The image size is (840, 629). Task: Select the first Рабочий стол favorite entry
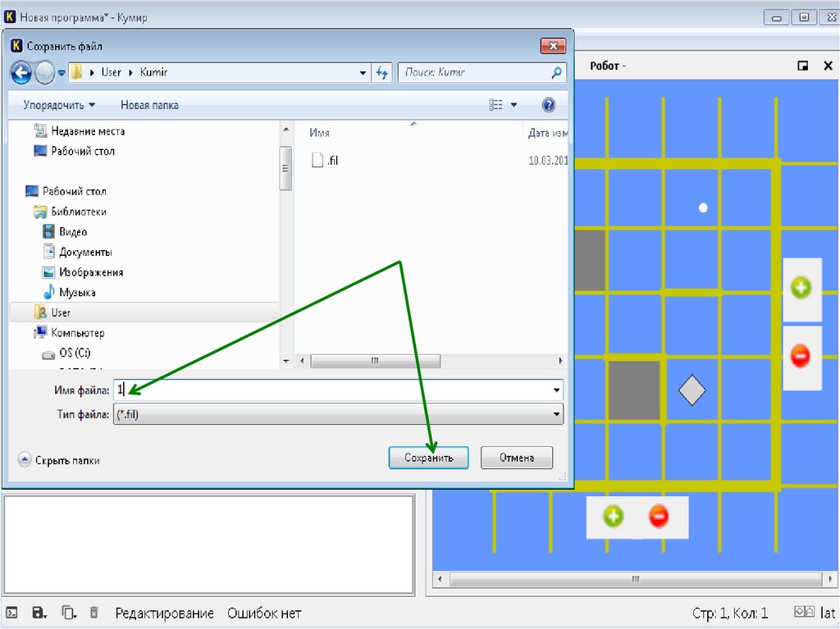coord(75,151)
